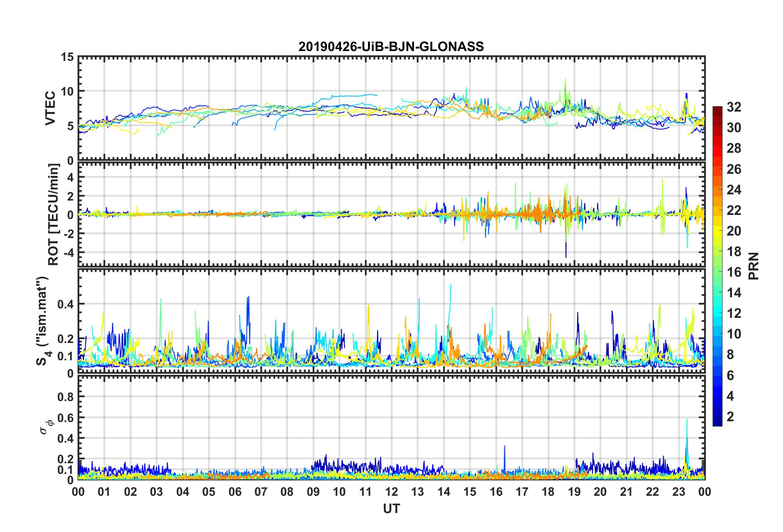Click x-axis tick label 12
This screenshot has width=783, height=532.
pos(391,492)
